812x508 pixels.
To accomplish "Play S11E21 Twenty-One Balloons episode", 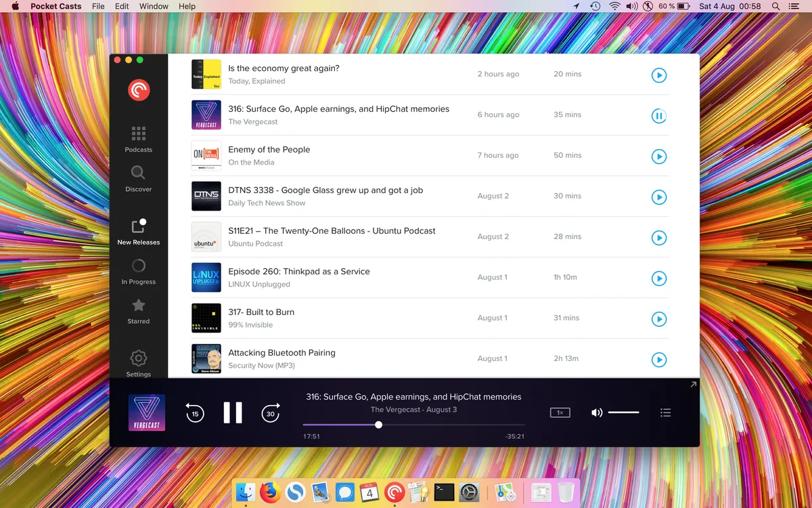I will pyautogui.click(x=658, y=238).
